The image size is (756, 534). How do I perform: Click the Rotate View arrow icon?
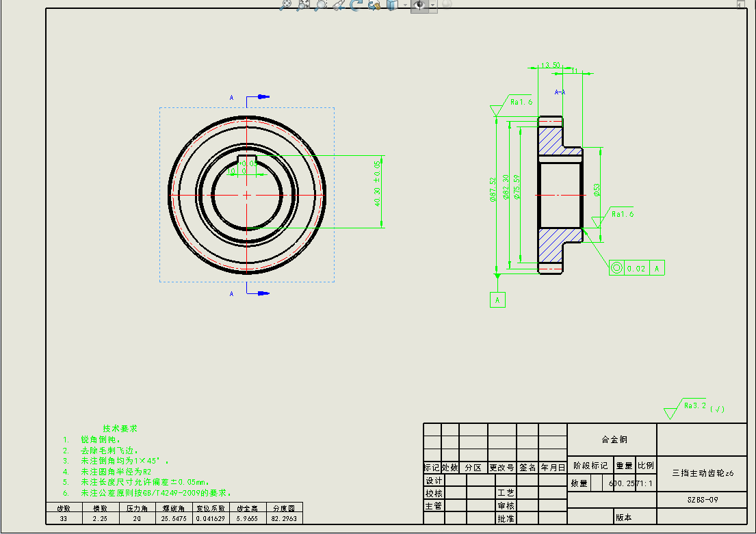coord(356,5)
